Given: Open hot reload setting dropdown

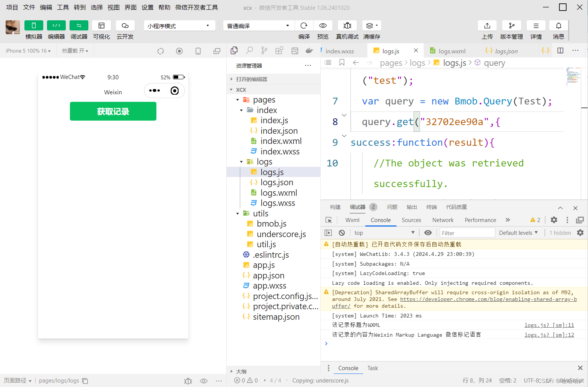Looking at the screenshot, I should point(75,51).
